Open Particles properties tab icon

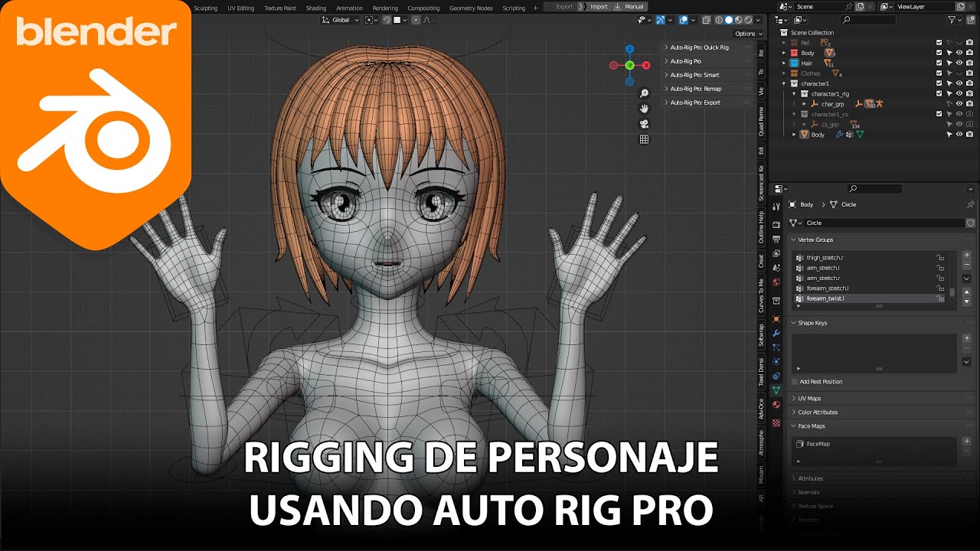click(x=776, y=347)
